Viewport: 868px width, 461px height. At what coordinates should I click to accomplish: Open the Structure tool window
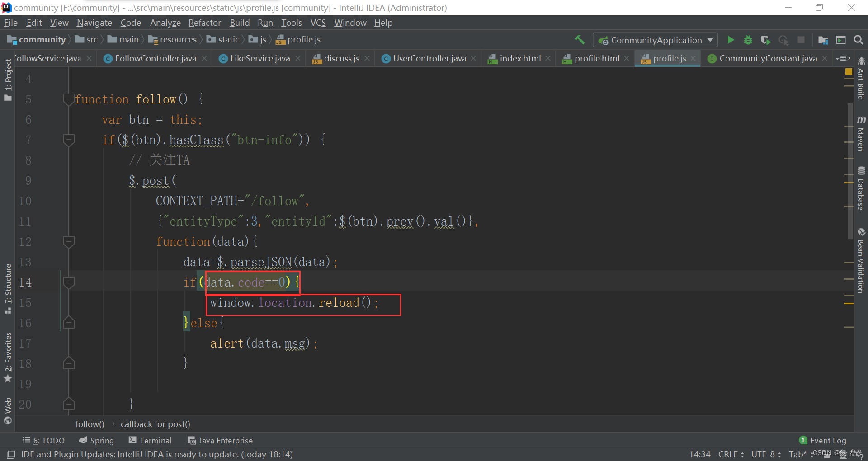[x=8, y=288]
